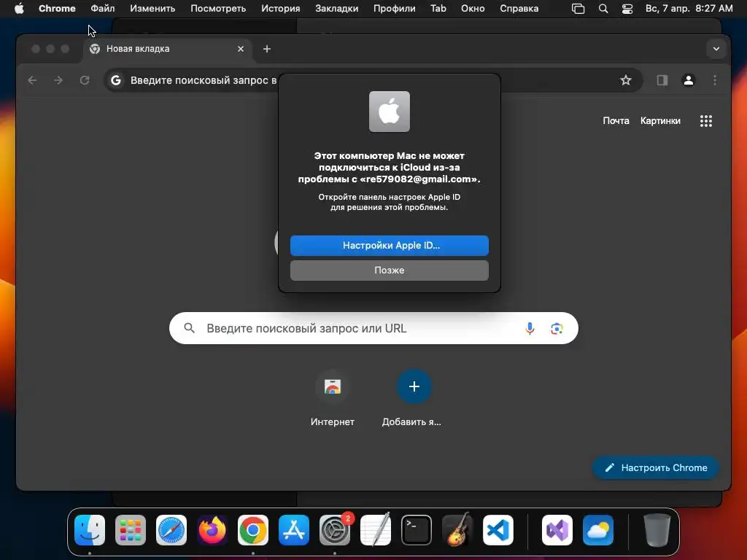The image size is (747, 560).
Task: Open Firefox from the Dock
Action: click(212, 530)
